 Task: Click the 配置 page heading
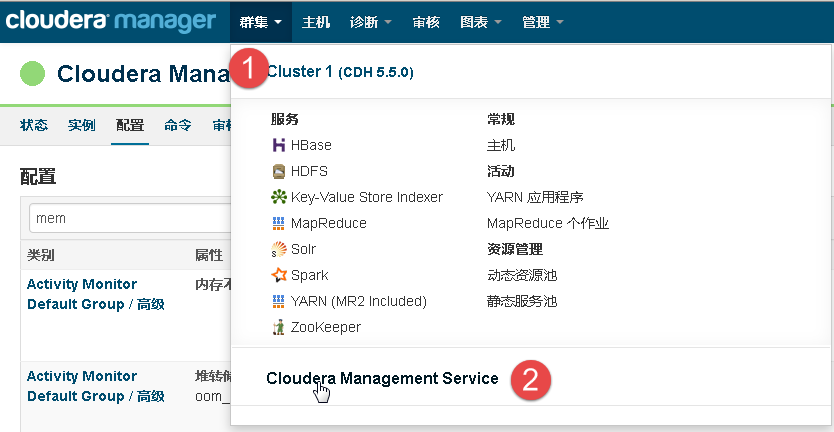[x=38, y=176]
